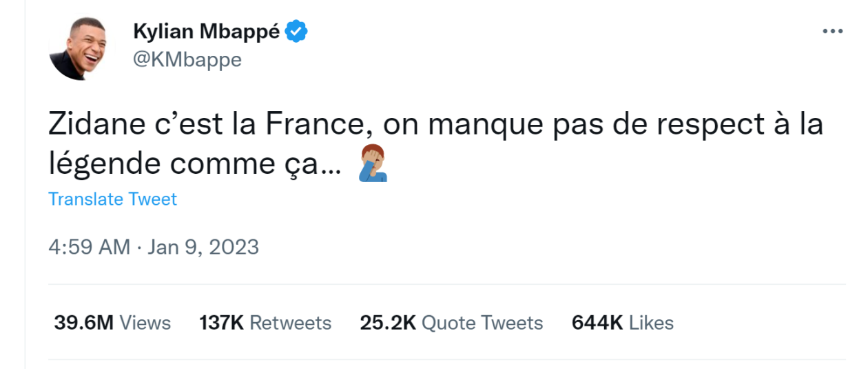The image size is (868, 369).
Task: Click the "137K" retweet count number
Action: coord(221,323)
